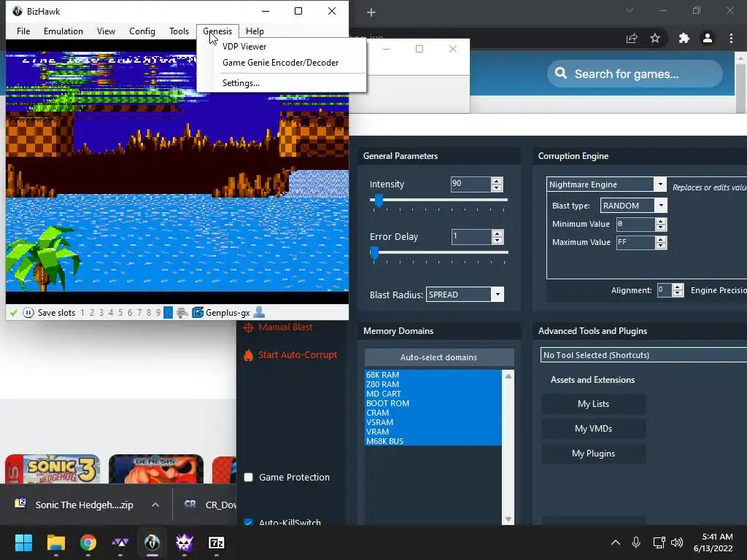Click the Error Delay value field
The width and height of the screenshot is (747, 560).
[472, 236]
